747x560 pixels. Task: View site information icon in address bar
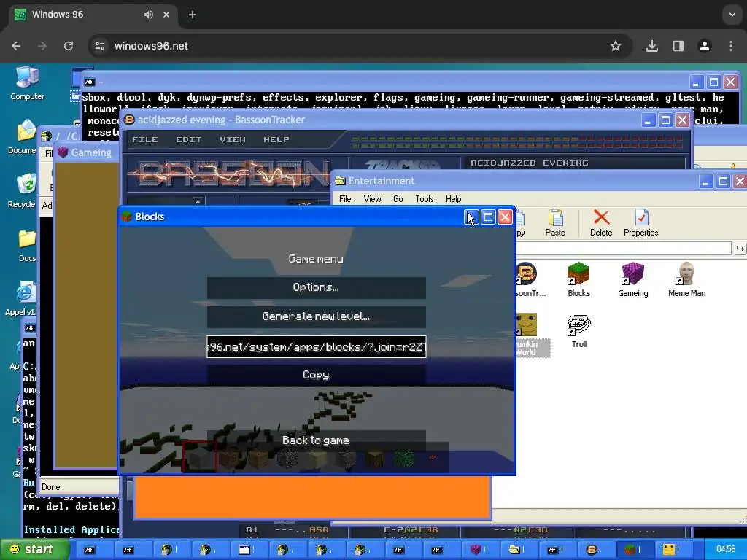(x=100, y=46)
